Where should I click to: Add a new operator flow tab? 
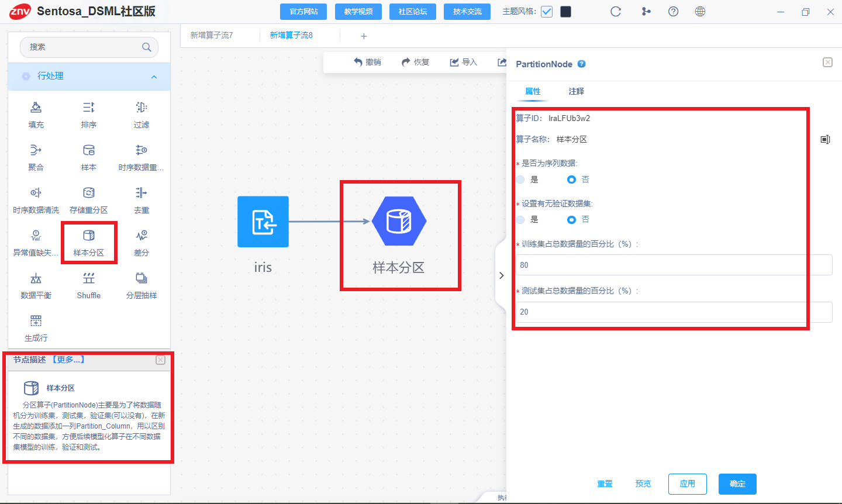(x=364, y=36)
